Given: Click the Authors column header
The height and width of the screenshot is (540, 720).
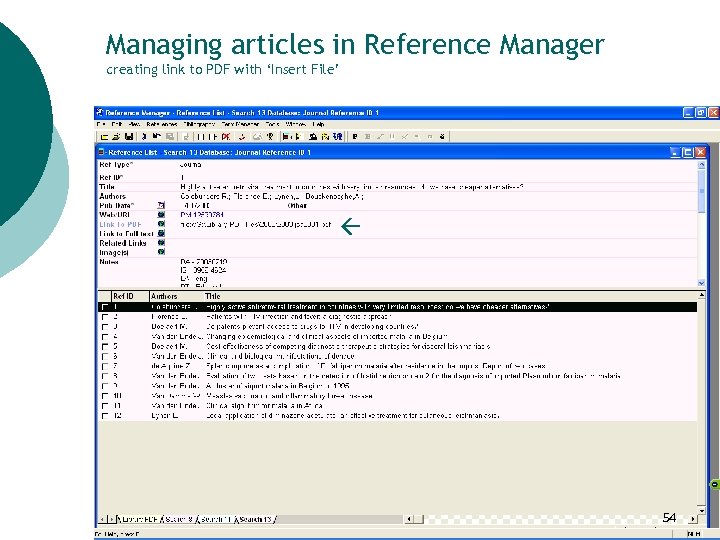Looking at the screenshot, I should tap(176, 296).
